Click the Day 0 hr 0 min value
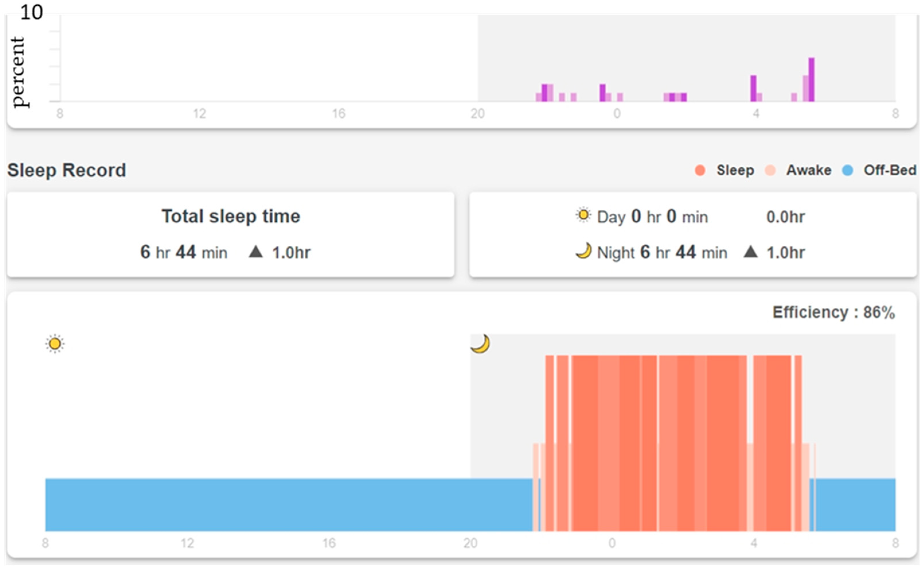 652,217
